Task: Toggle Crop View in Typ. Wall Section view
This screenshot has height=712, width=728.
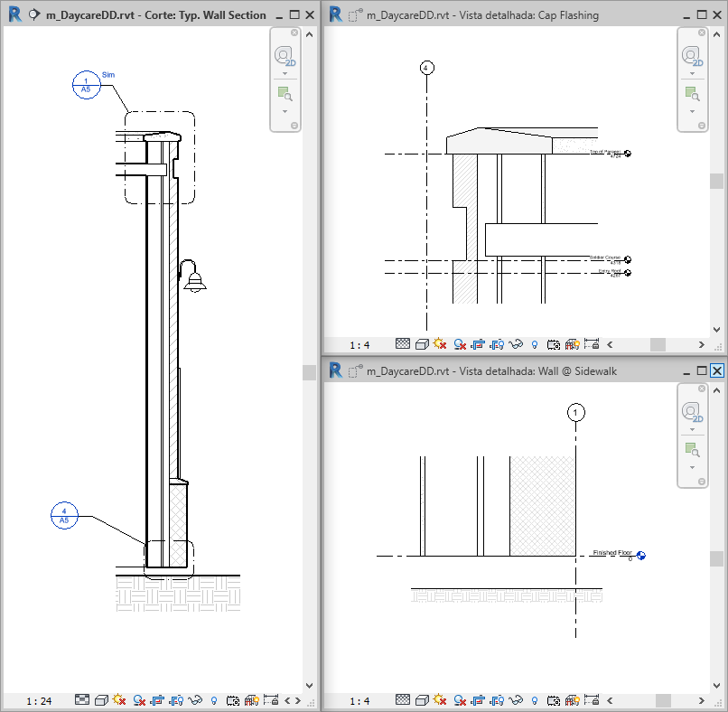Action: tap(157, 700)
